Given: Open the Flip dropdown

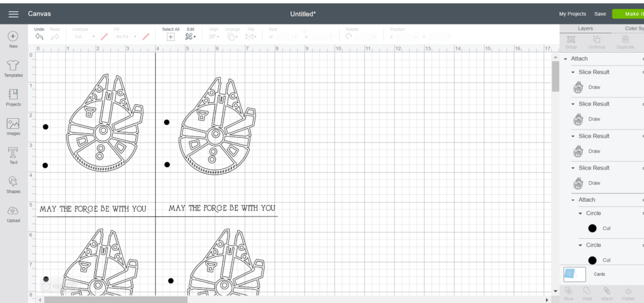Looking at the screenshot, I should [x=250, y=37].
